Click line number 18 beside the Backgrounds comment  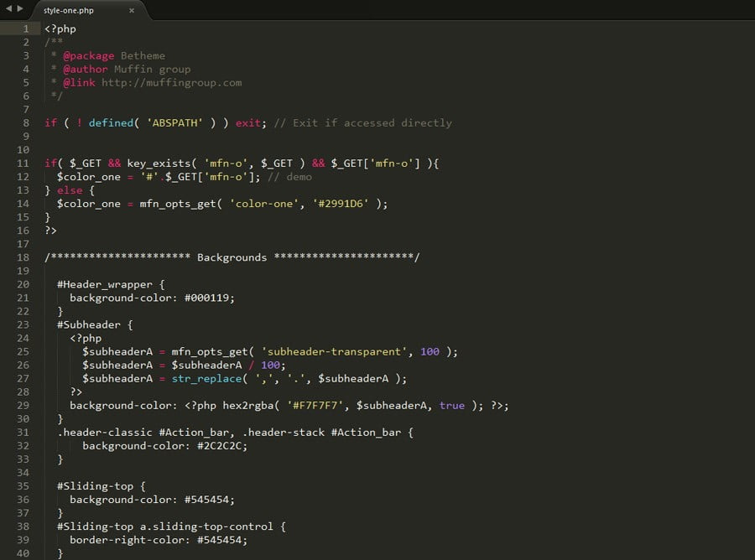click(22, 257)
